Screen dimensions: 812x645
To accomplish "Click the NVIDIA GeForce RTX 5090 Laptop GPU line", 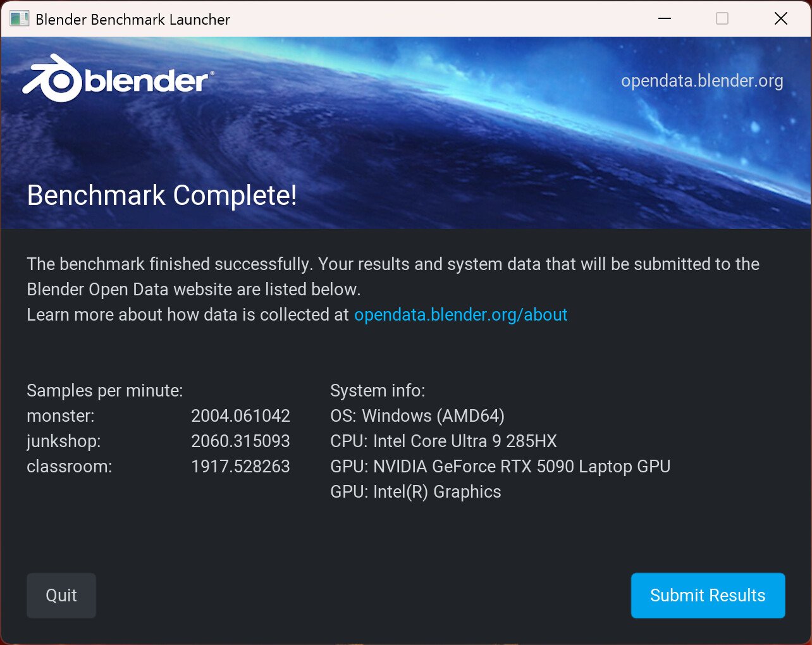I will point(500,467).
